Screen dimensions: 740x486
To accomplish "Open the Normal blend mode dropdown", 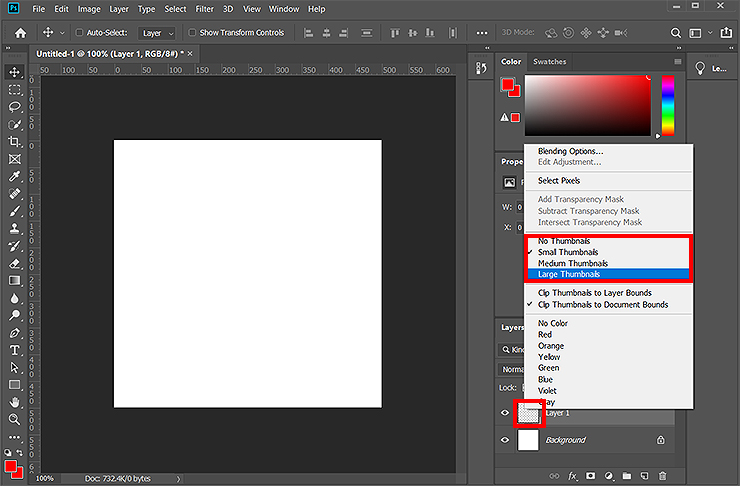I will [x=511, y=369].
